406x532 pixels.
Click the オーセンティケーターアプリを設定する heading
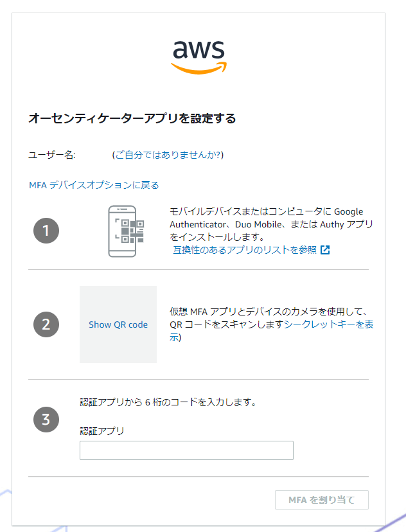132,118
